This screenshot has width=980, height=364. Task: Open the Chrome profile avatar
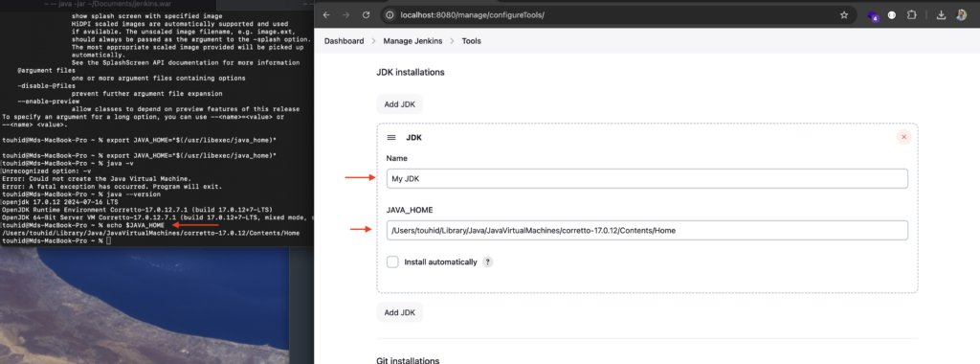[961, 15]
